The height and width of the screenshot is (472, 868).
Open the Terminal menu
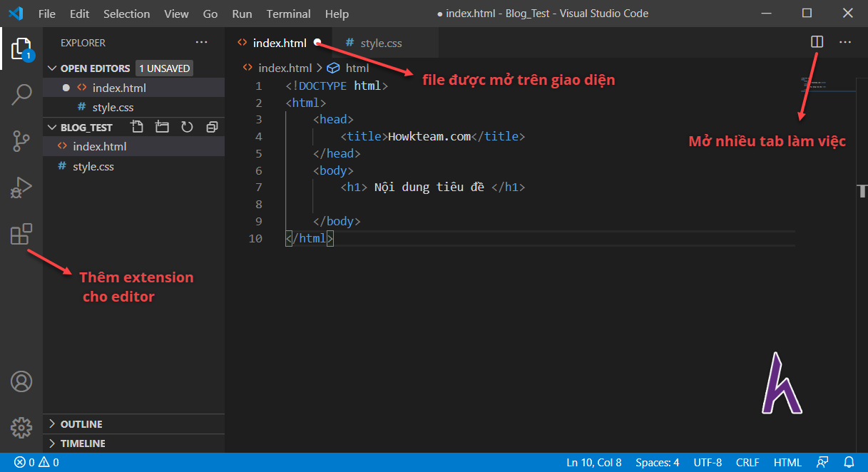[x=289, y=14]
